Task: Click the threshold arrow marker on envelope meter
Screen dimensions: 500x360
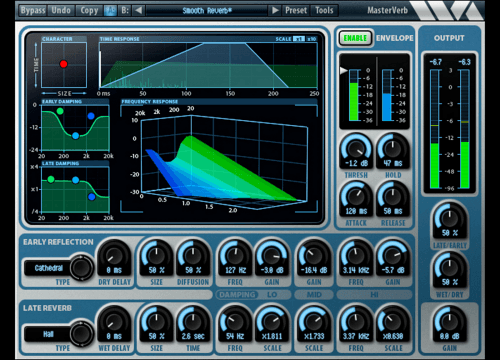Action: click(343, 70)
